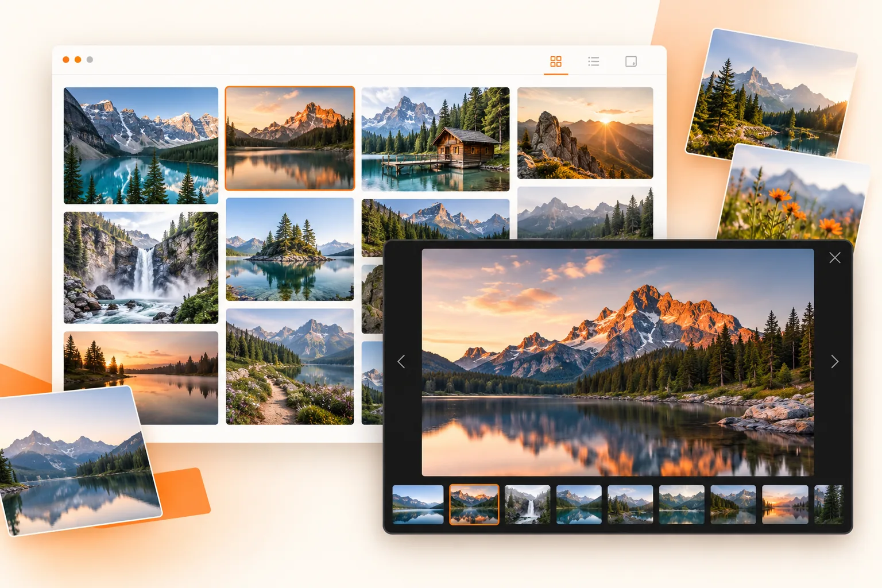This screenshot has width=882, height=588.
Task: Open the waterfall photo in grid
Action: click(141, 268)
